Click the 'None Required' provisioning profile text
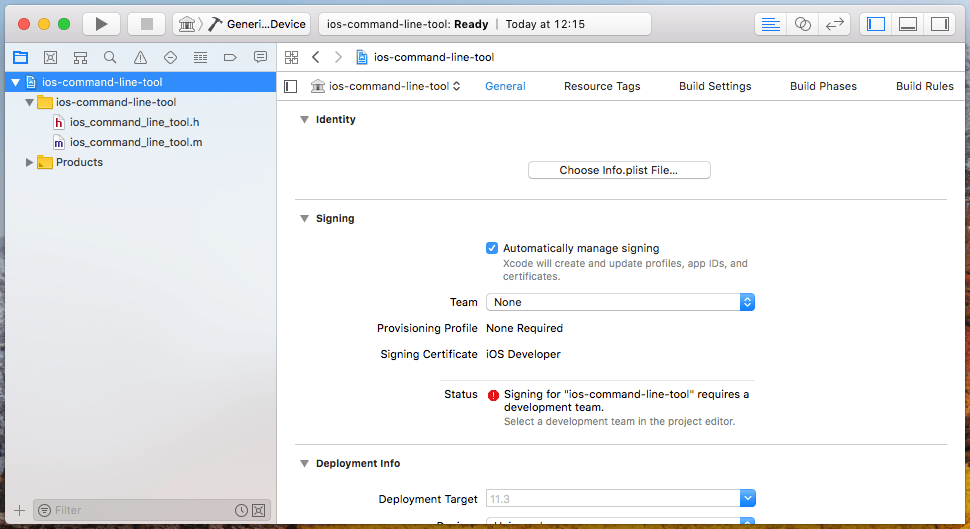The image size is (970, 529). pyautogui.click(x=525, y=329)
